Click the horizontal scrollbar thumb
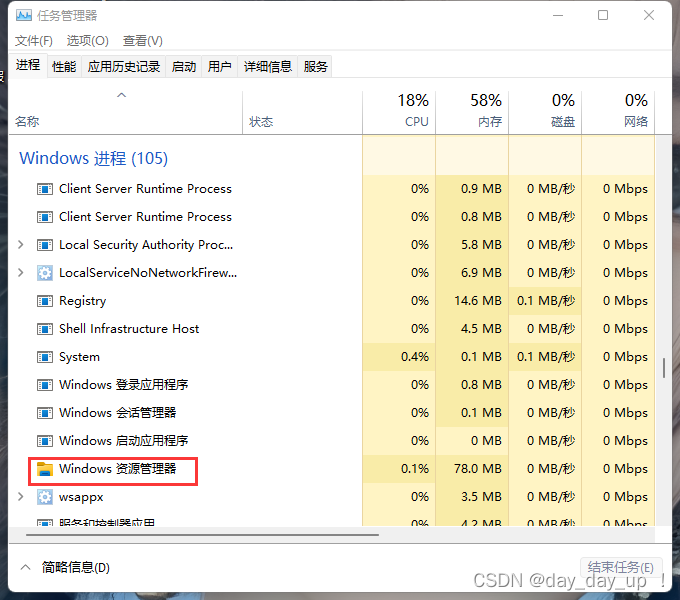 pos(202,535)
